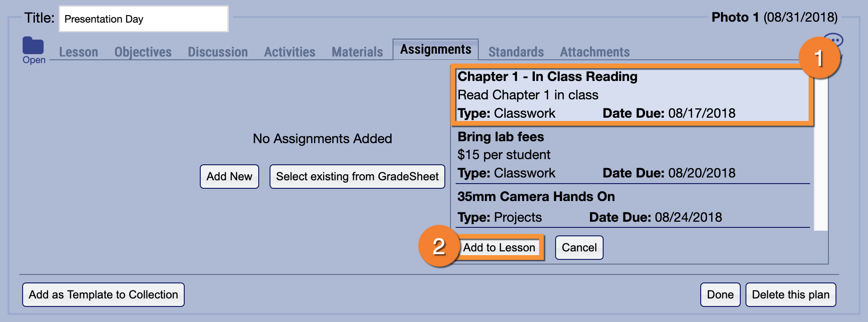Choose the 35mm Camera Hands On assignment
868x322 pixels.
point(632,207)
